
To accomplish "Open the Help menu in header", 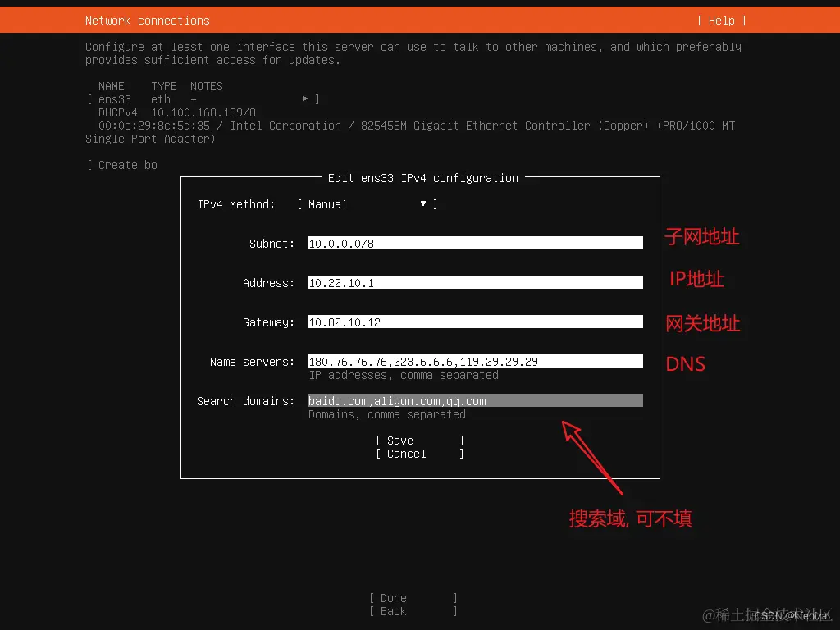I will click(x=721, y=21).
